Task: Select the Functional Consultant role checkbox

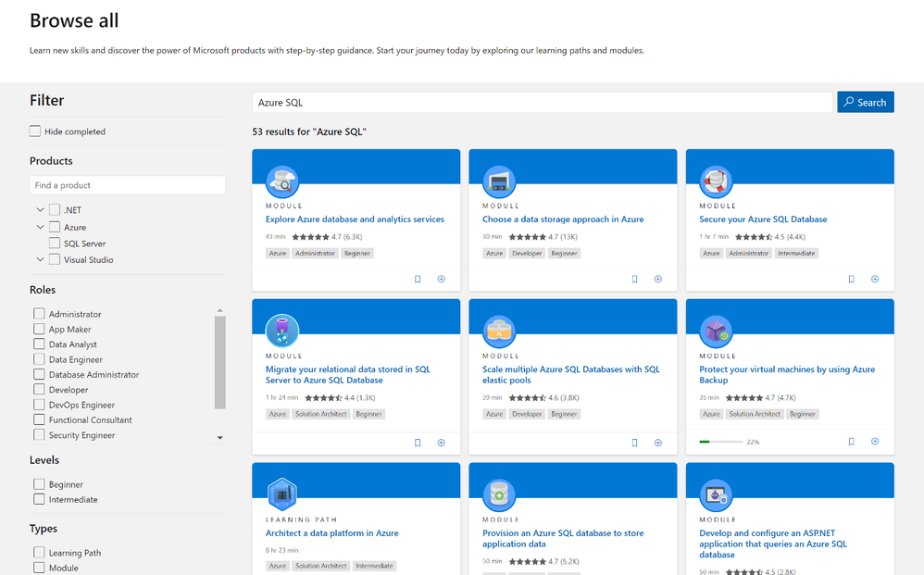Action: (x=39, y=419)
